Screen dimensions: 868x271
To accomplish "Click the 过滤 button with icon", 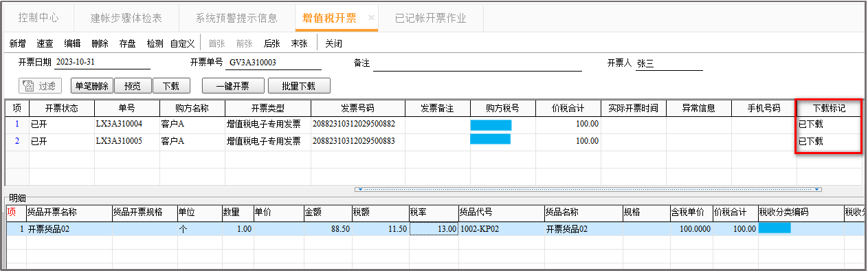I will coord(41,86).
